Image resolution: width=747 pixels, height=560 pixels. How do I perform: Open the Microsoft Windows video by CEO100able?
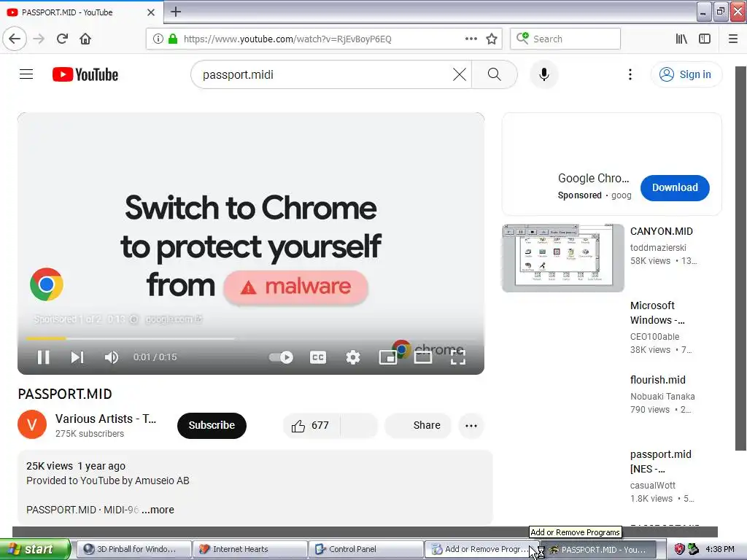657,312
